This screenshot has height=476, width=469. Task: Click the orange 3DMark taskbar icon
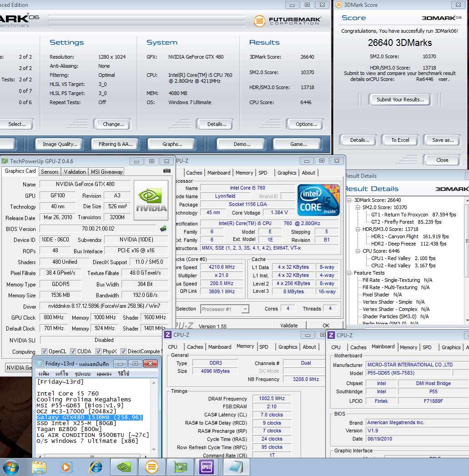click(151, 466)
